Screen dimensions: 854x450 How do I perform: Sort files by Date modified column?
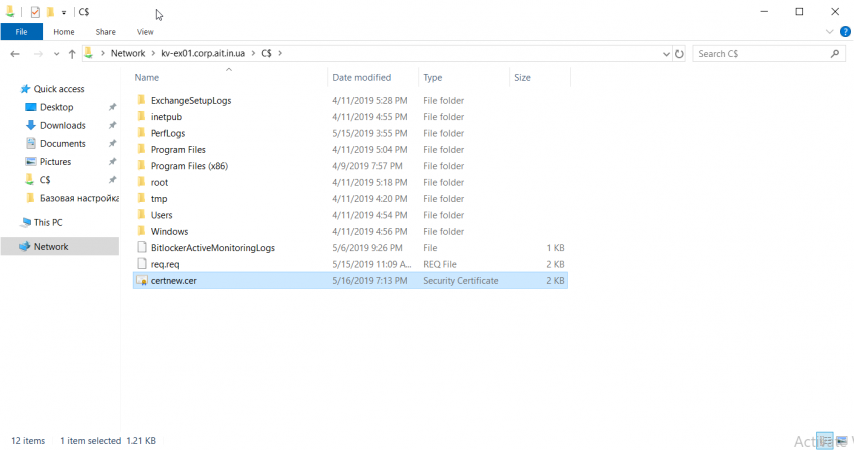[x=362, y=77]
